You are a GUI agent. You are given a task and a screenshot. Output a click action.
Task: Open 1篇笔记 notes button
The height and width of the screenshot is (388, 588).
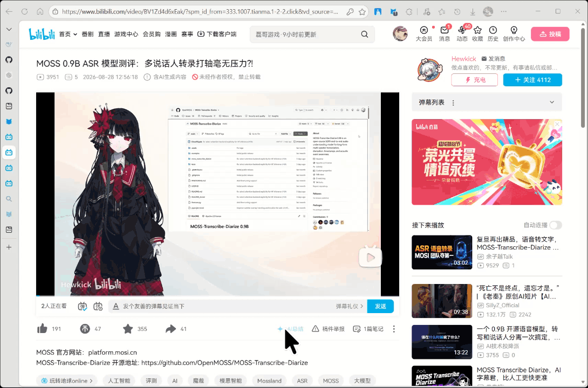(x=368, y=329)
